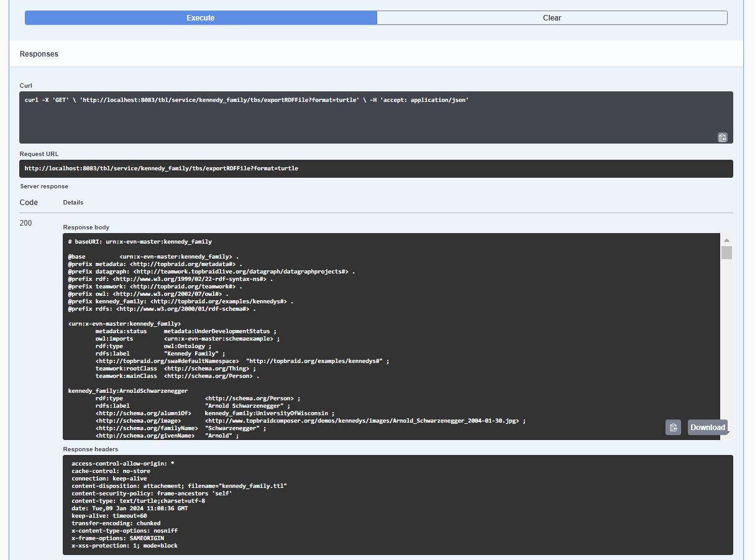755x560 pixels.
Task: Click the Details column label
Action: [x=73, y=202]
